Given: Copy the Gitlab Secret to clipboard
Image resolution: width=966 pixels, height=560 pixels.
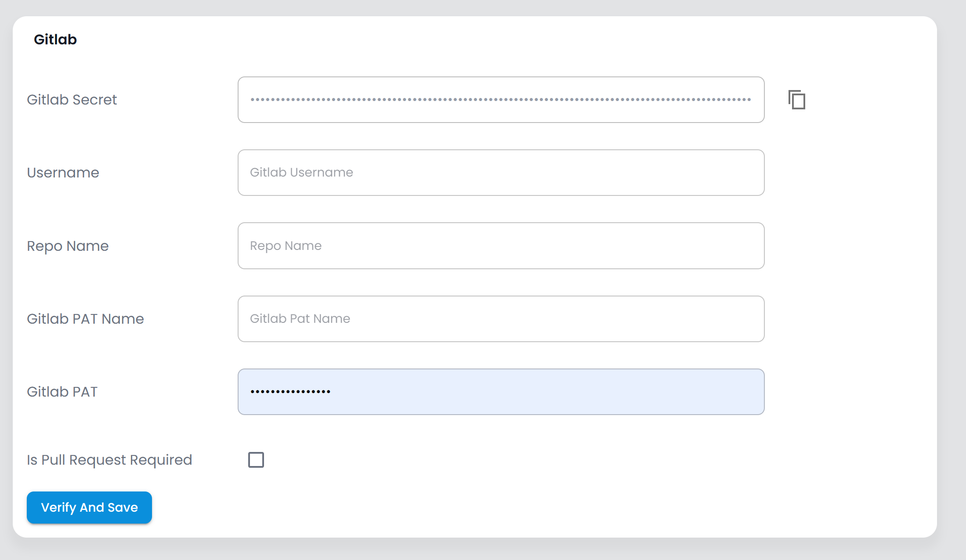Looking at the screenshot, I should [797, 100].
